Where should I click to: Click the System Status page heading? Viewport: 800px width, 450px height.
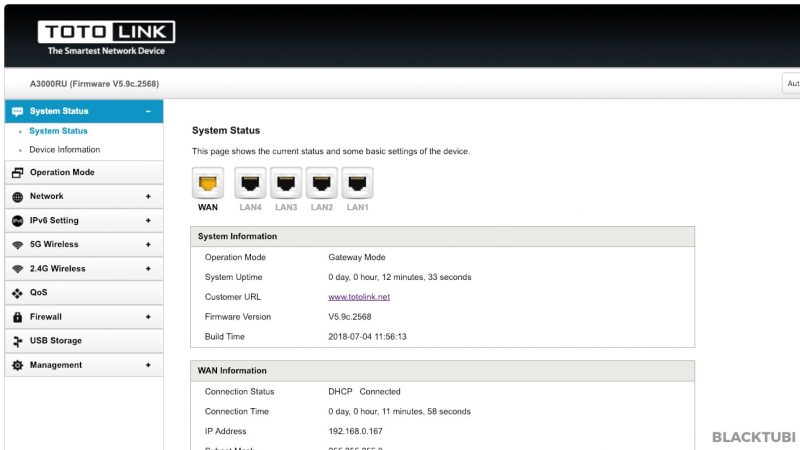[226, 131]
